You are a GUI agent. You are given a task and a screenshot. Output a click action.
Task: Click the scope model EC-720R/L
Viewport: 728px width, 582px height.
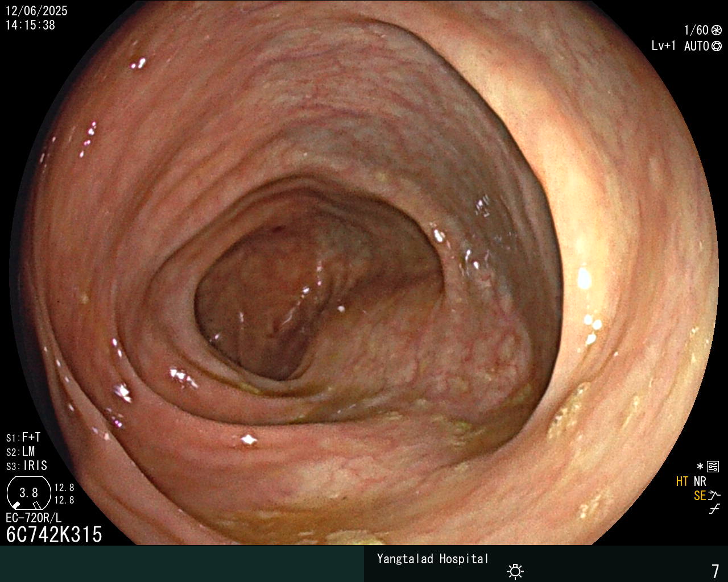tap(34, 518)
